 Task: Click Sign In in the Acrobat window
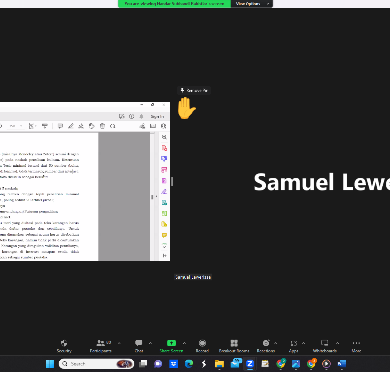point(157,116)
